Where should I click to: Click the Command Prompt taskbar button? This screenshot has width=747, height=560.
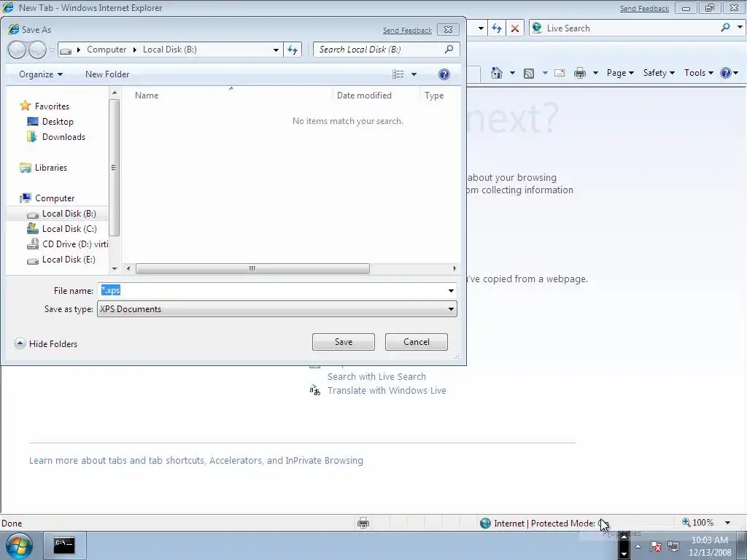[64, 545]
